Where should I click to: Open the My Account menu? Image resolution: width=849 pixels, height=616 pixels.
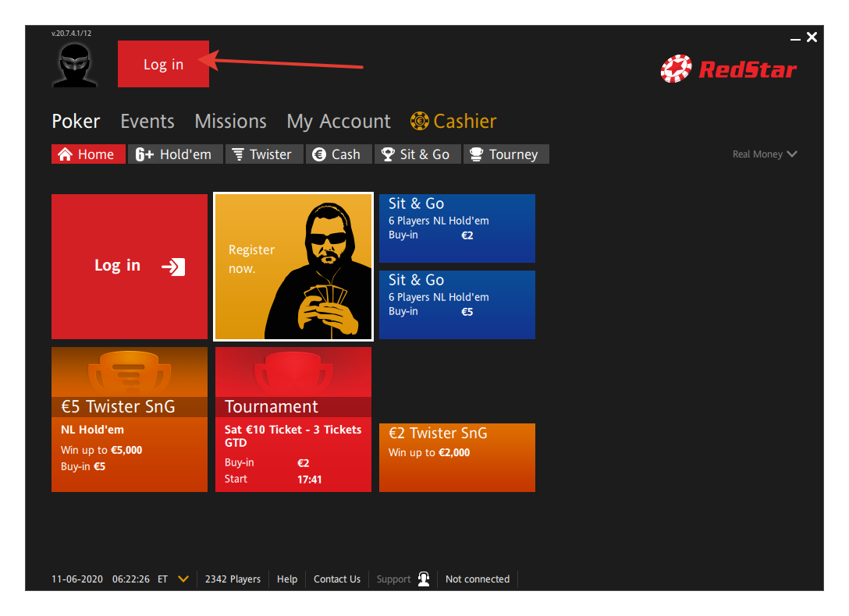(x=338, y=122)
